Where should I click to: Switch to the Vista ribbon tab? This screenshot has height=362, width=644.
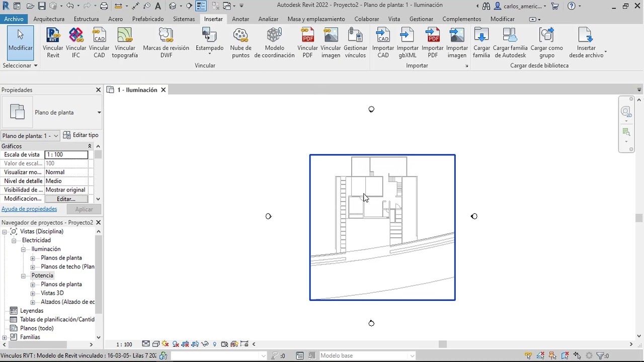click(x=394, y=19)
